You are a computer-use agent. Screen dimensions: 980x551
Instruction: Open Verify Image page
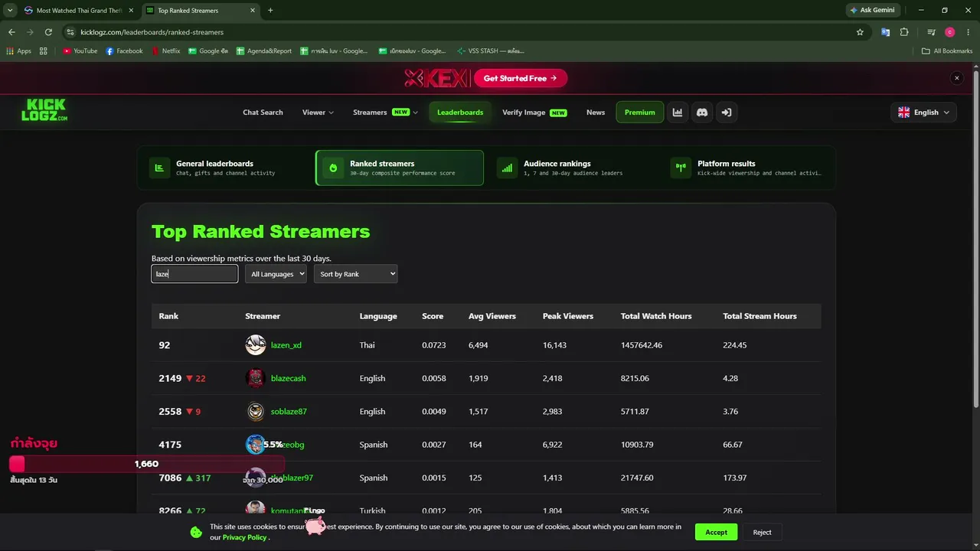[534, 112]
